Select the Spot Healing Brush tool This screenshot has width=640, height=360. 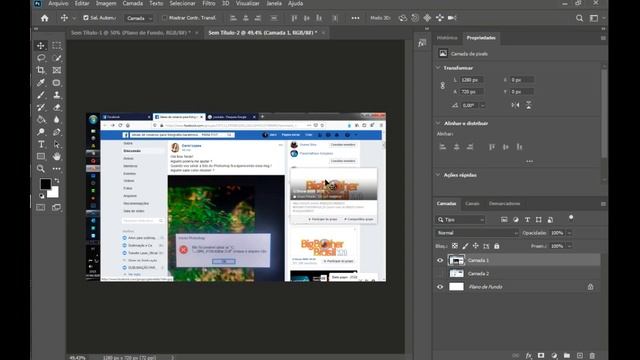(x=57, y=83)
